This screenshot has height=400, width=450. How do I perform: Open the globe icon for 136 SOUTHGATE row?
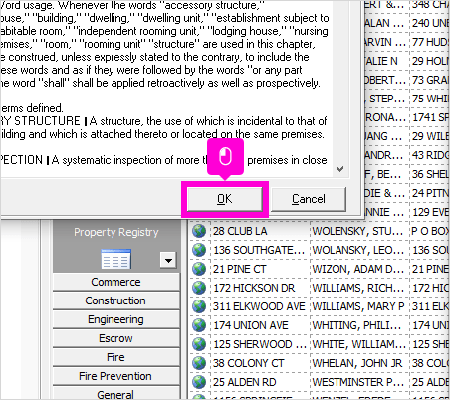coord(199,250)
